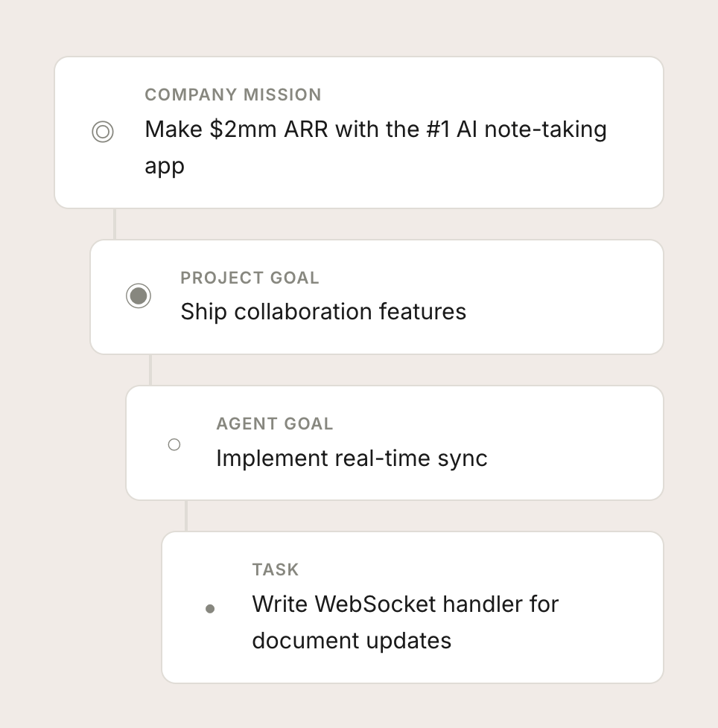
Task: Select the Project Goal card
Action: [x=377, y=297]
